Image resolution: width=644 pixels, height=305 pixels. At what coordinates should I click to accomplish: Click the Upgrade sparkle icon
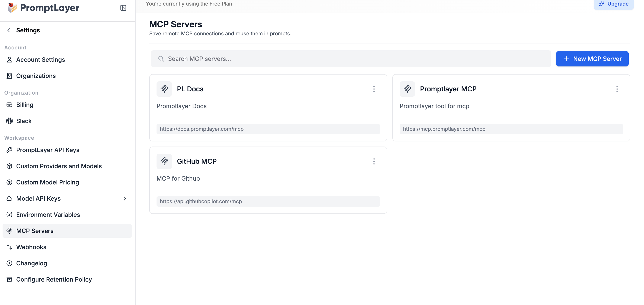pyautogui.click(x=601, y=4)
